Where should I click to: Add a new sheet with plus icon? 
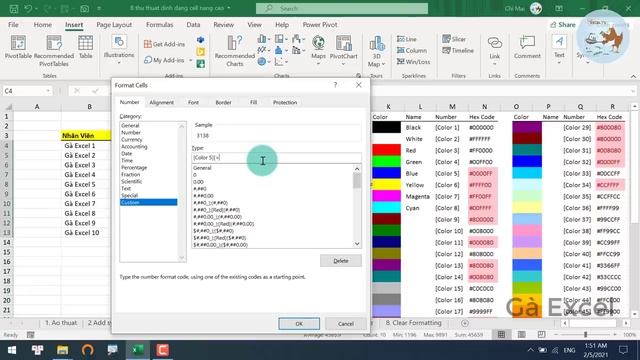tap(464, 323)
